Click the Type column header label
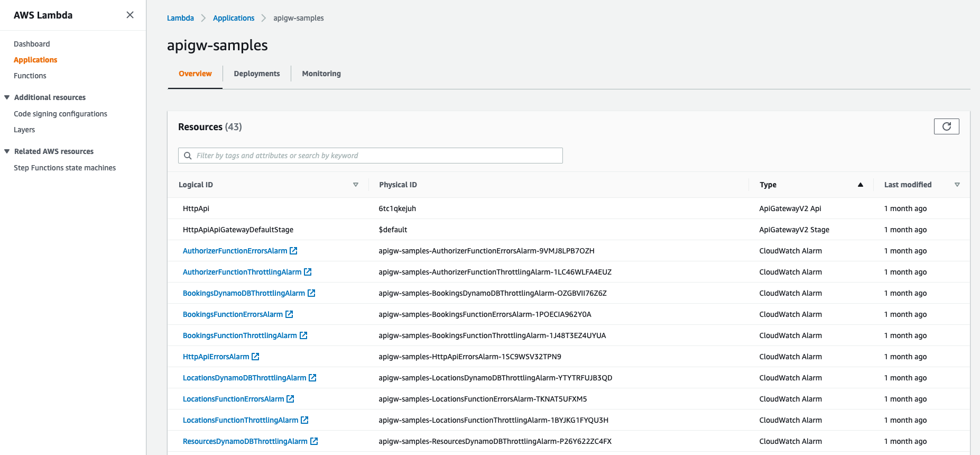Viewport: 980px width, 455px height. pyautogui.click(x=768, y=185)
